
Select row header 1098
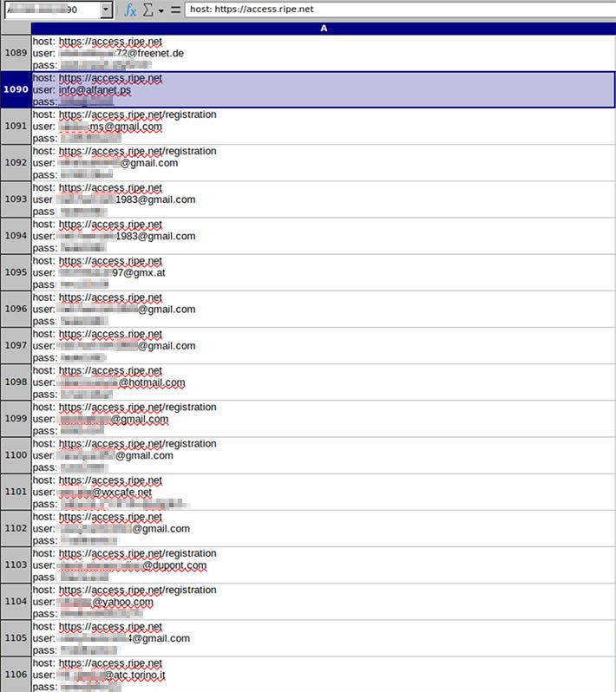coord(16,382)
